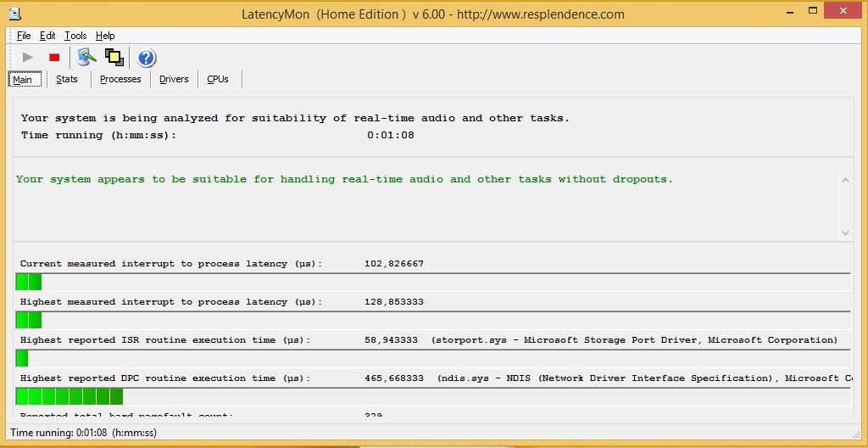Click the highest ISR execution time bar
Screen dimensions: 868x448
pos(433,358)
